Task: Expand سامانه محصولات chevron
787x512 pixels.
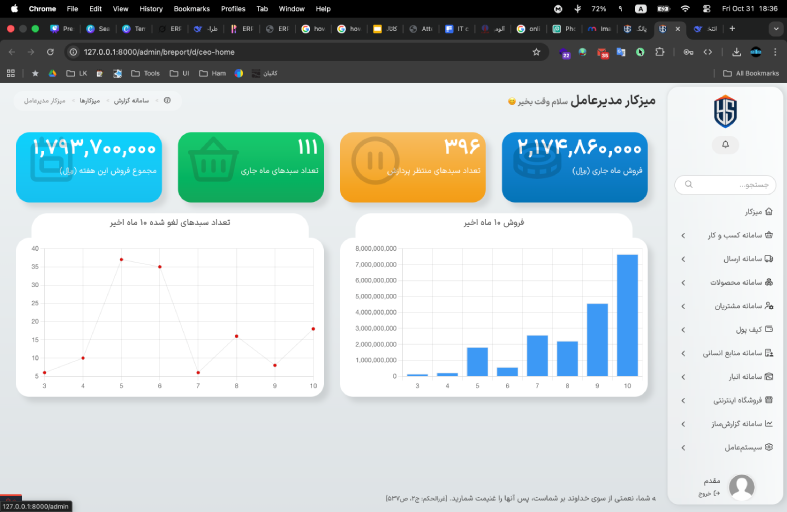Action: [x=683, y=283]
